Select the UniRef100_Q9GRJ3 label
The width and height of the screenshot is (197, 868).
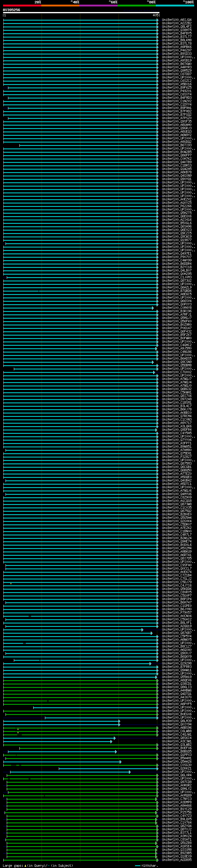[177, 128]
